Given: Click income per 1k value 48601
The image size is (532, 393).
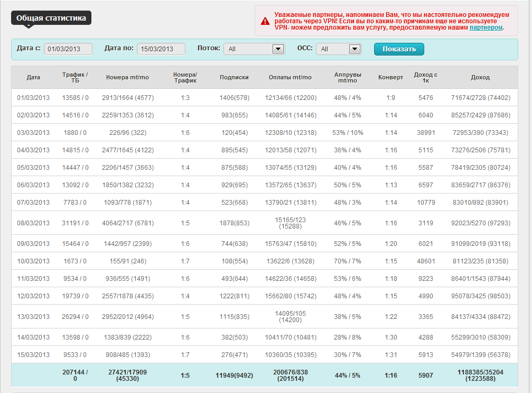Looking at the screenshot, I should click(425, 261).
